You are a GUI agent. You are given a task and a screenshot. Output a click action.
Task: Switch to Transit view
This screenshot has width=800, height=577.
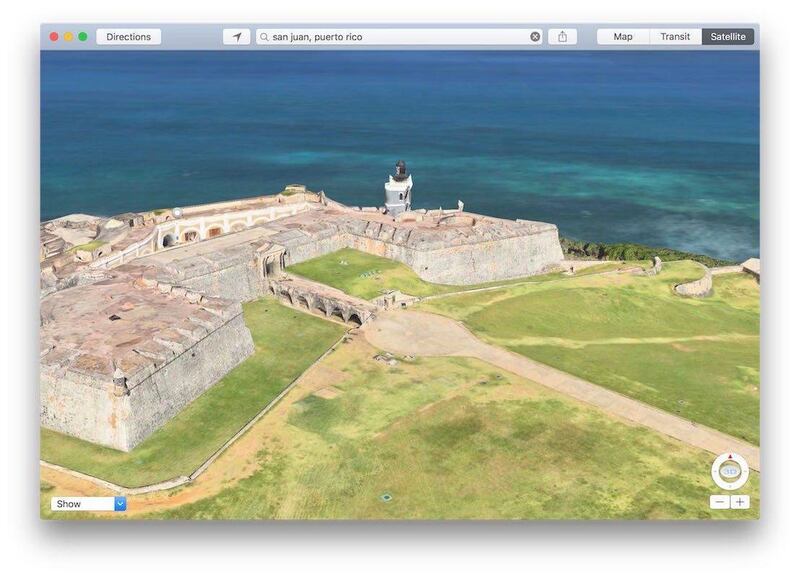coord(675,37)
